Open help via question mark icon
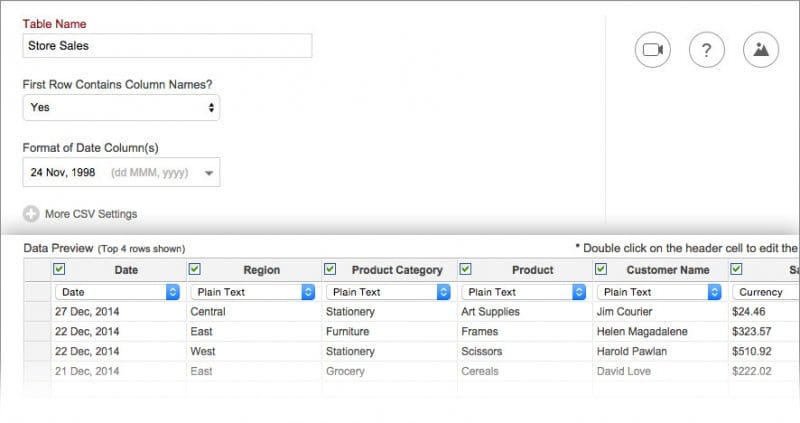This screenshot has width=800, height=423. (x=706, y=51)
